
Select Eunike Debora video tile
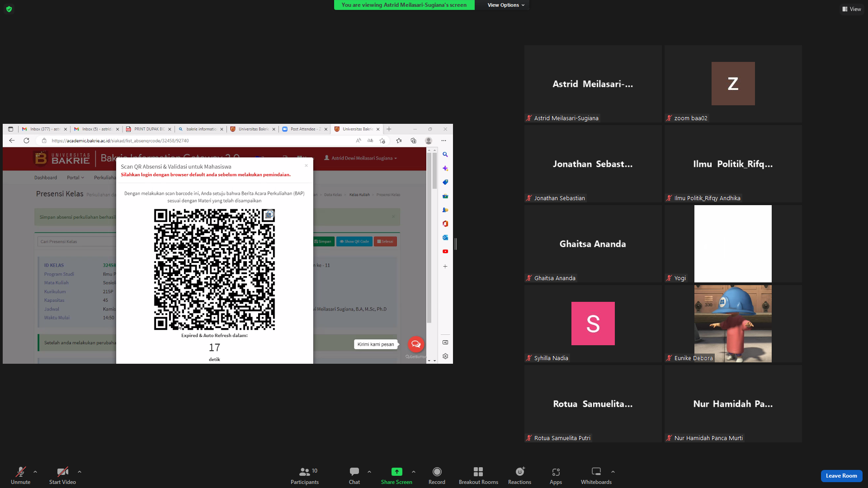coord(733,324)
